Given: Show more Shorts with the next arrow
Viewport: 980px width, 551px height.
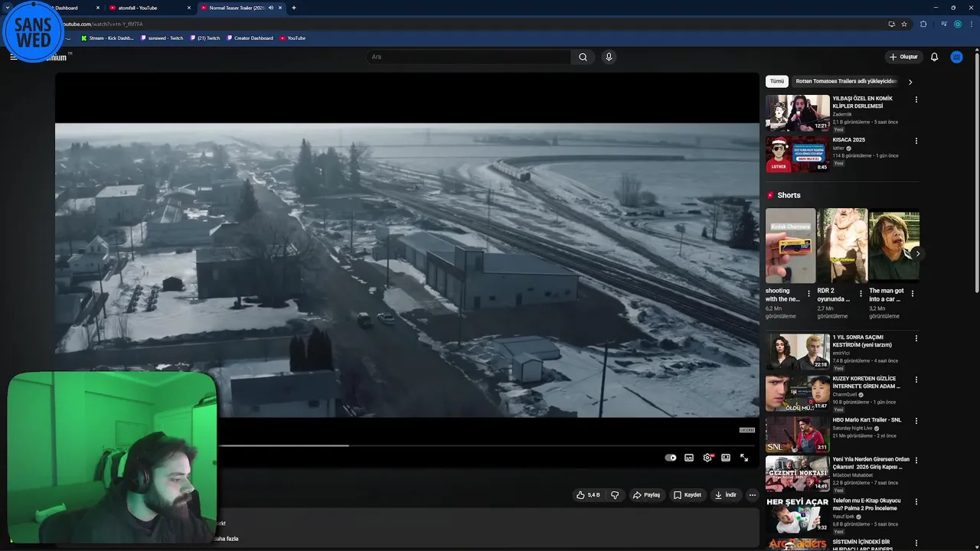Looking at the screenshot, I should click(917, 253).
